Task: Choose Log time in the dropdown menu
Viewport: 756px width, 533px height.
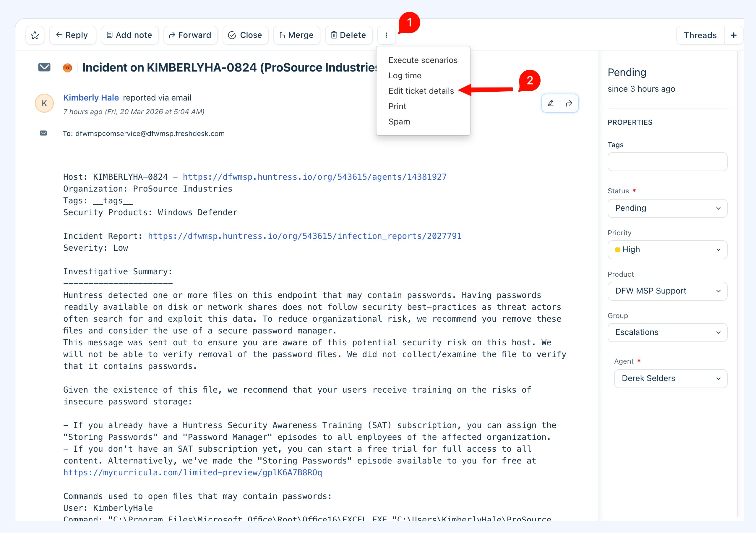Action: point(405,75)
